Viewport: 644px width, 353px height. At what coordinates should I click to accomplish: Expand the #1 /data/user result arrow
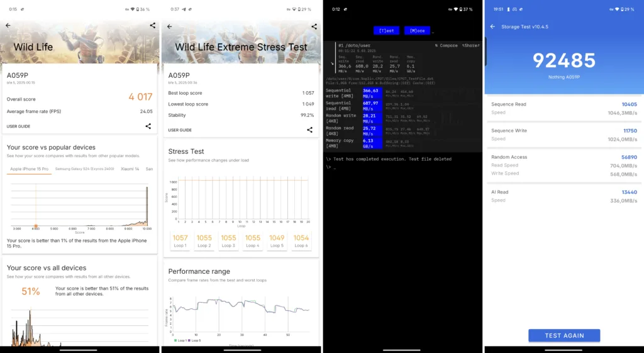pos(333,63)
